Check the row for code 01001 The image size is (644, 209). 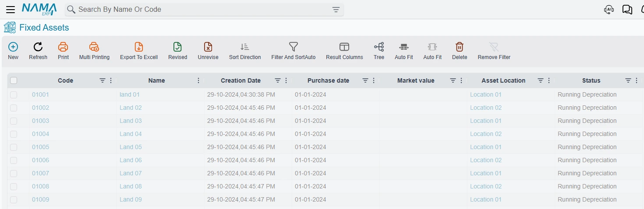[14, 95]
